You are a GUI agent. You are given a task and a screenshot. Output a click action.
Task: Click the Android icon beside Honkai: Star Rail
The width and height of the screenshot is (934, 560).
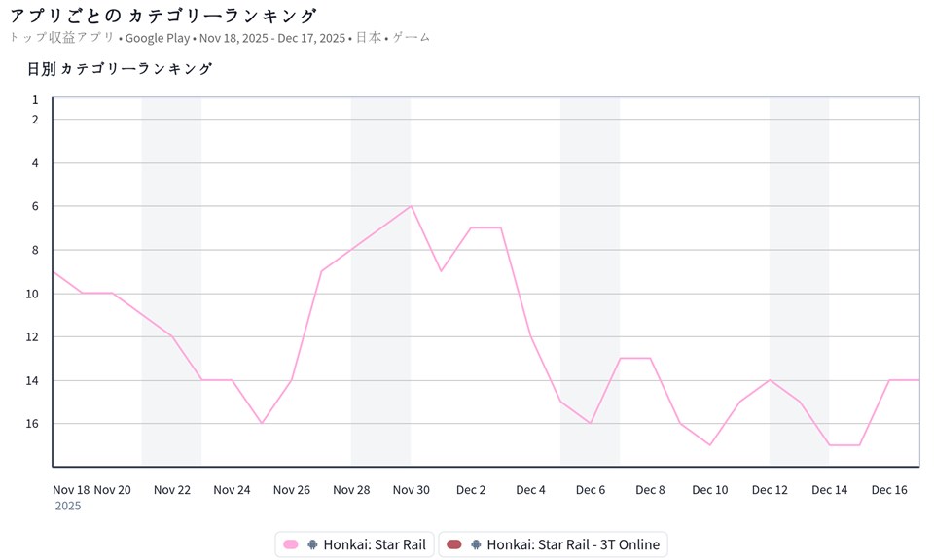coord(312,544)
